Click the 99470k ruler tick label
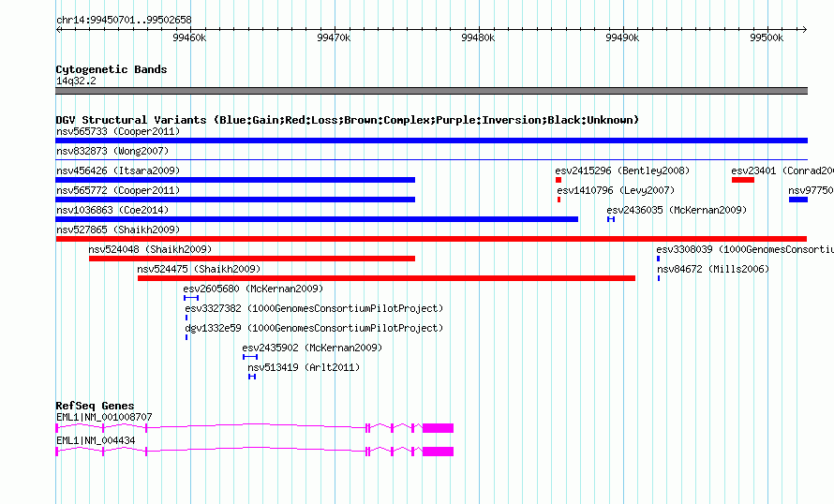The image size is (834, 504). click(334, 37)
